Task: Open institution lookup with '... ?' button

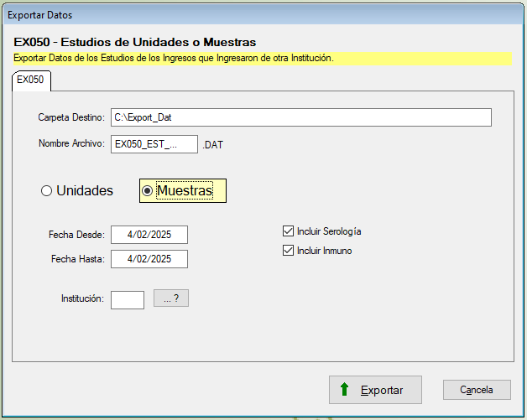Action: 171,298
